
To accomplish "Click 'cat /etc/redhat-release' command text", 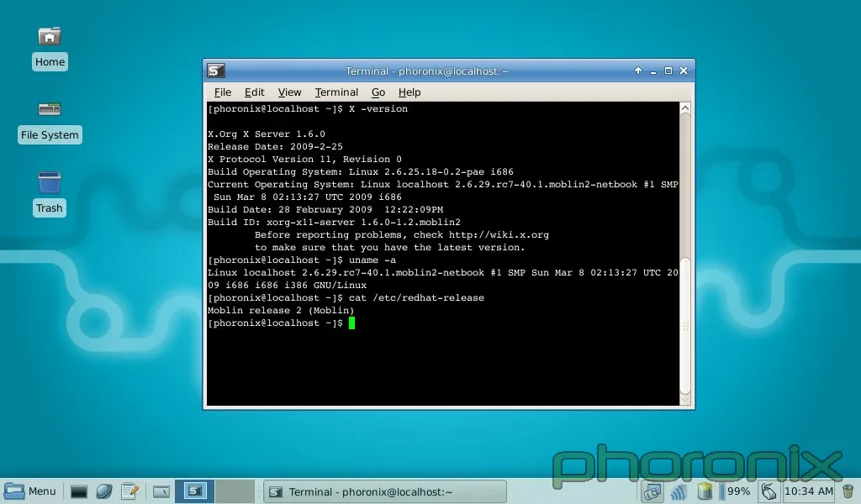I will coord(416,298).
